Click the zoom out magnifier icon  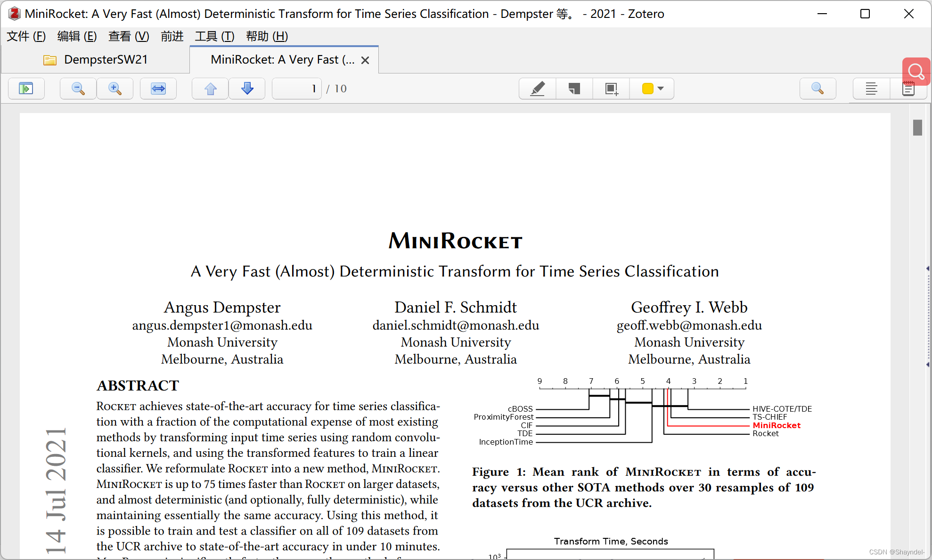pyautogui.click(x=78, y=89)
